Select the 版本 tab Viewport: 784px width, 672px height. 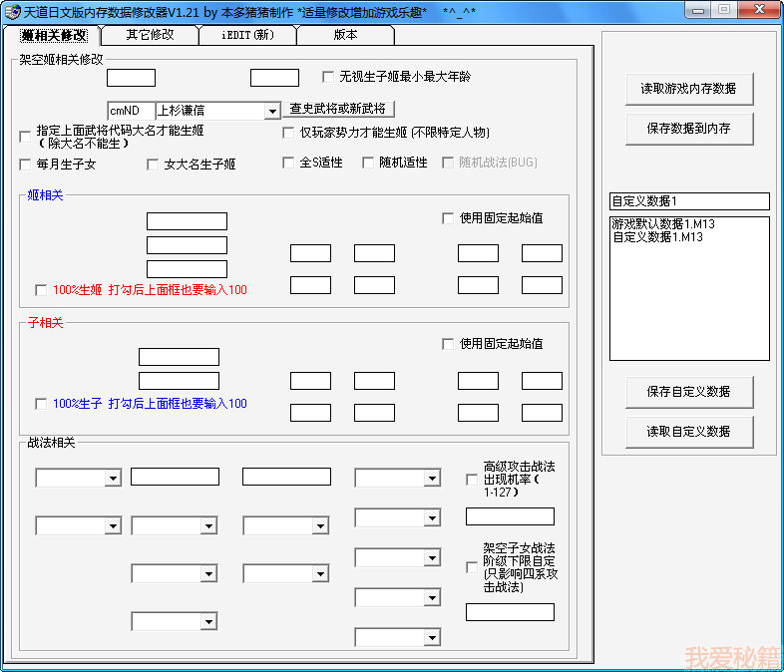[x=345, y=35]
